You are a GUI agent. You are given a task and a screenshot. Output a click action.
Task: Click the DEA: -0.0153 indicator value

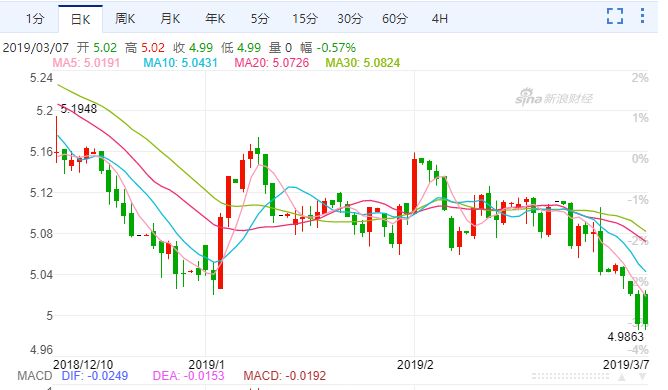click(x=188, y=376)
